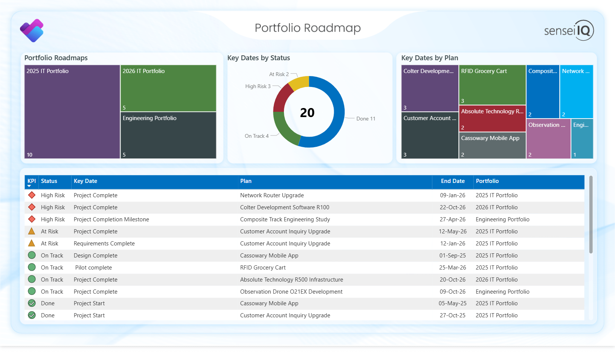Click green circle KPI for RFID Grocery Cart
Screen dimensions: 615x364
point(32,267)
